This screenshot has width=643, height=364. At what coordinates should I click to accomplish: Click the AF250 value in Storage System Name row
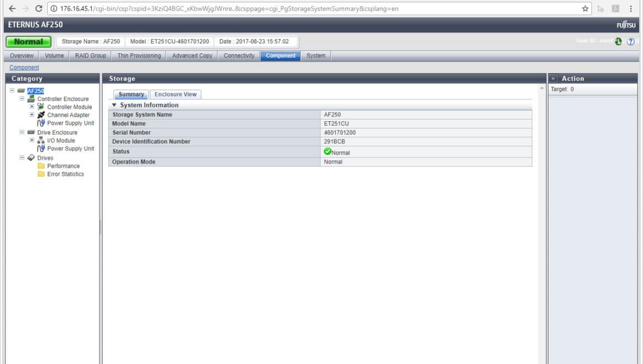(332, 115)
